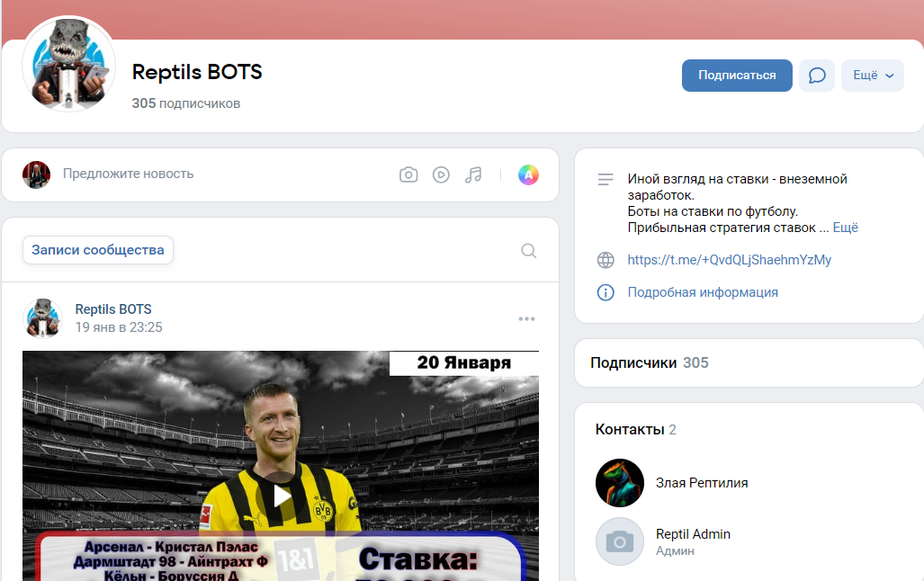Open wall search with the magnifier icon
924x581 pixels.
[x=528, y=252]
